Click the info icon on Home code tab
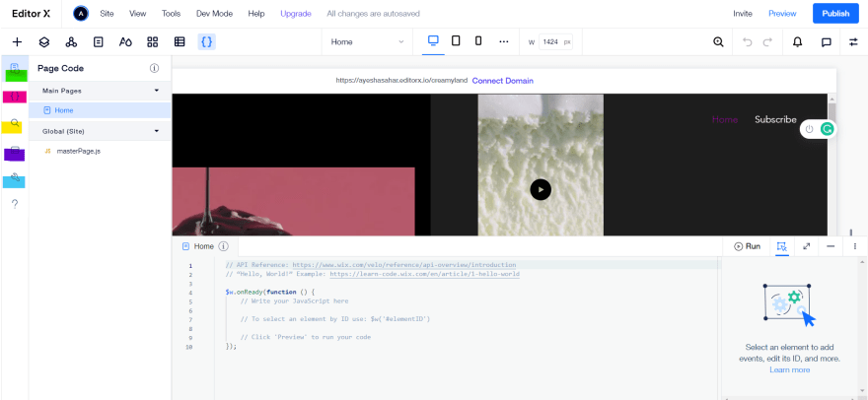This screenshot has width=868, height=400. tap(223, 246)
